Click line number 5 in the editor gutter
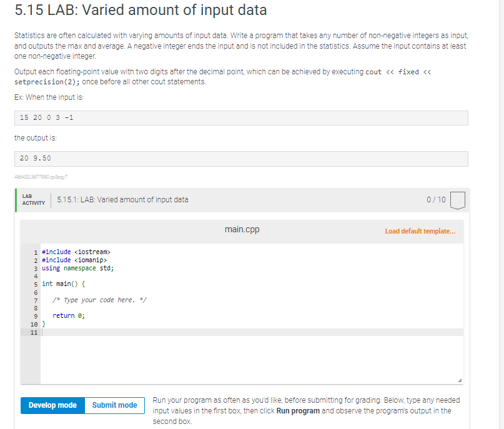504x429 pixels. [36, 284]
